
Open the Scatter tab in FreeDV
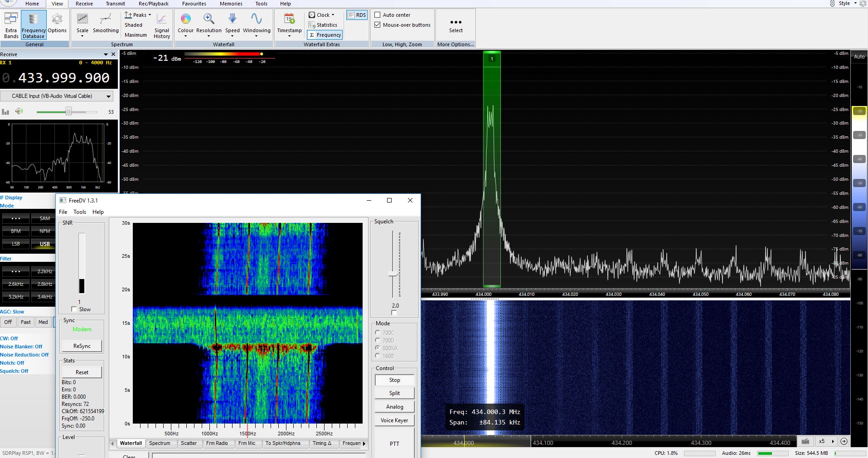(189, 443)
